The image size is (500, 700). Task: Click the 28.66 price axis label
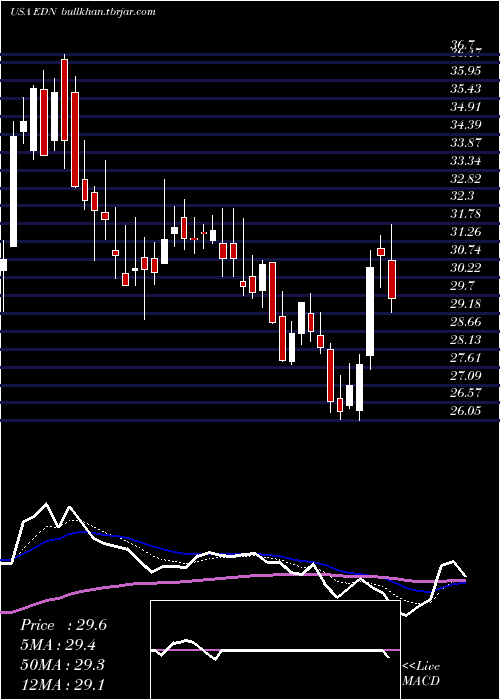466,322
